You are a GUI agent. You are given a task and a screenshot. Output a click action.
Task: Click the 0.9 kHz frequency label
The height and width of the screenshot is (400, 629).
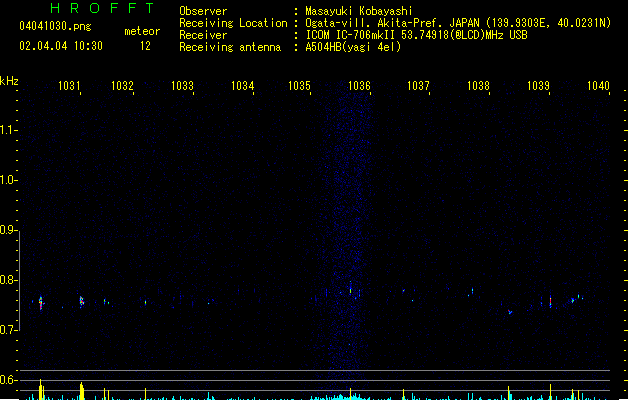pos(7,230)
